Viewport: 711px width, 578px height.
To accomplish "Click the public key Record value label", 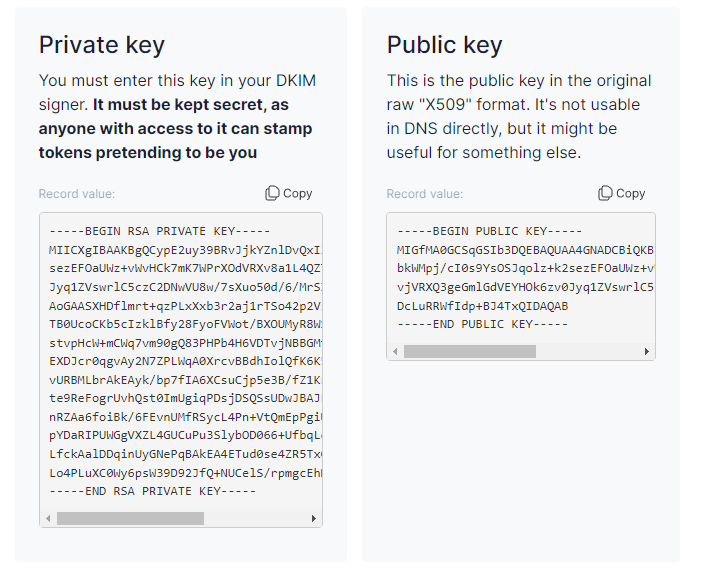I will (x=424, y=194).
